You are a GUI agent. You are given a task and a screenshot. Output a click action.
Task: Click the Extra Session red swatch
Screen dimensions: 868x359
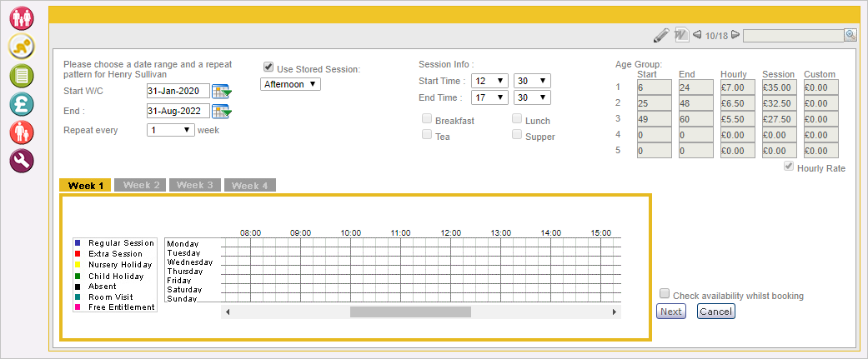[x=78, y=254]
